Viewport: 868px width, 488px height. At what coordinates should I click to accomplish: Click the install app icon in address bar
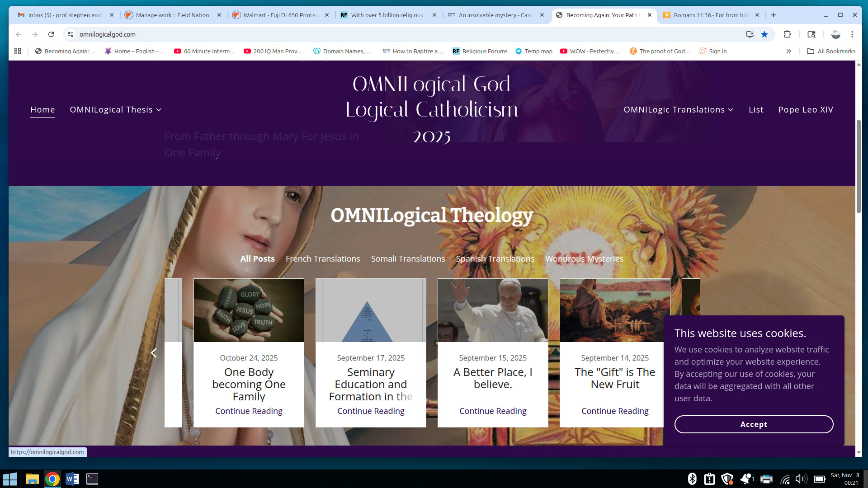[750, 34]
